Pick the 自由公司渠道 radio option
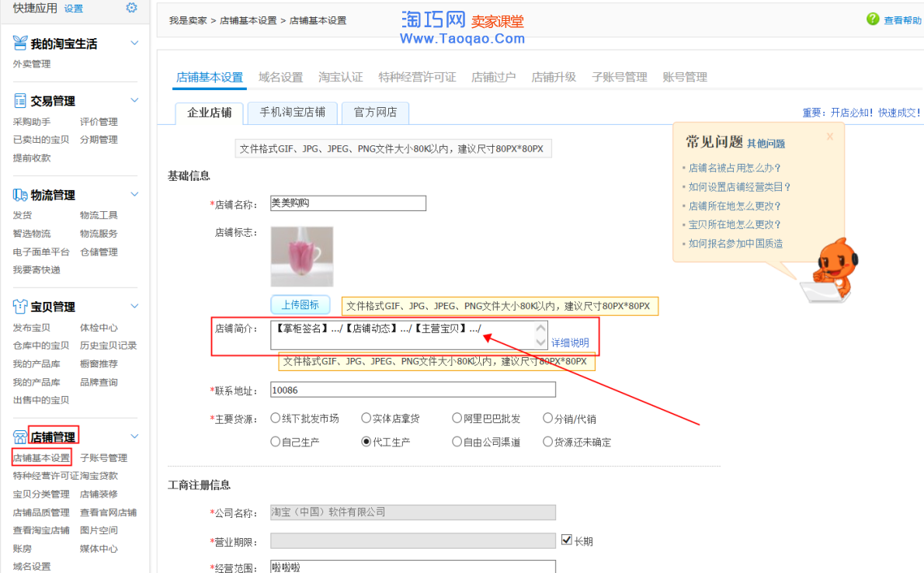The image size is (924, 573). click(457, 441)
